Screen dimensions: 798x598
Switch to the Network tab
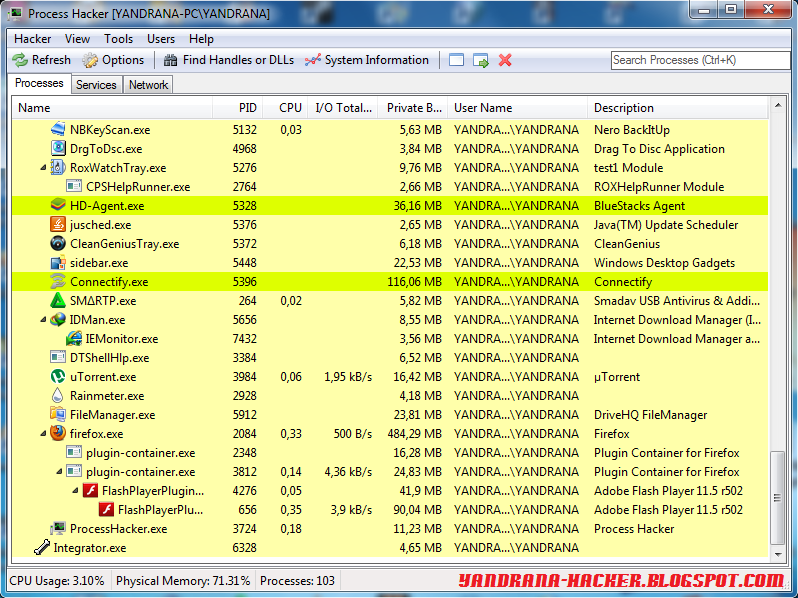tap(148, 84)
